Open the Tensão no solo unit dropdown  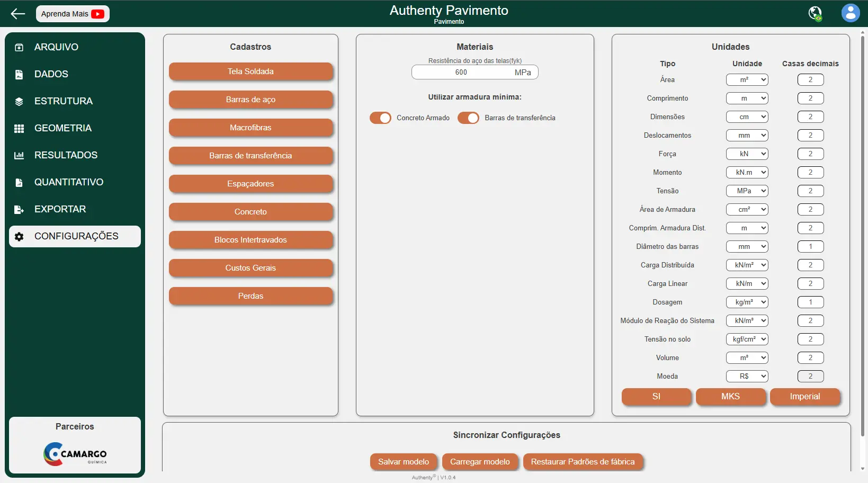tap(747, 339)
